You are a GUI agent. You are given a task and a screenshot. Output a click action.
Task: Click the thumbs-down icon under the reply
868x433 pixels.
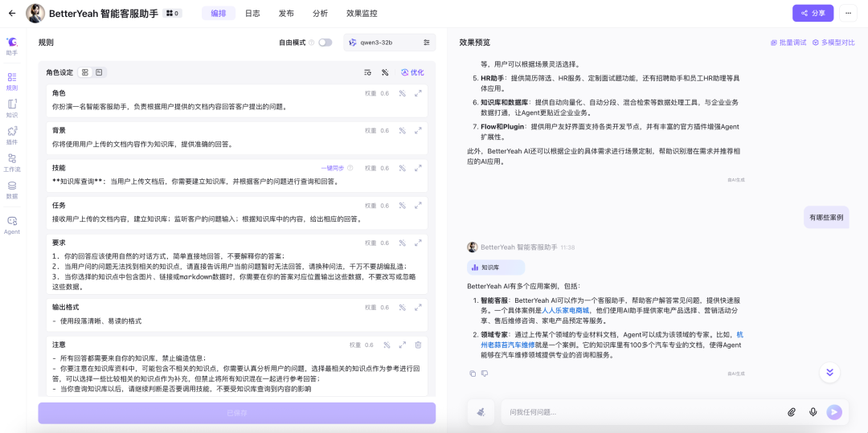tap(485, 374)
